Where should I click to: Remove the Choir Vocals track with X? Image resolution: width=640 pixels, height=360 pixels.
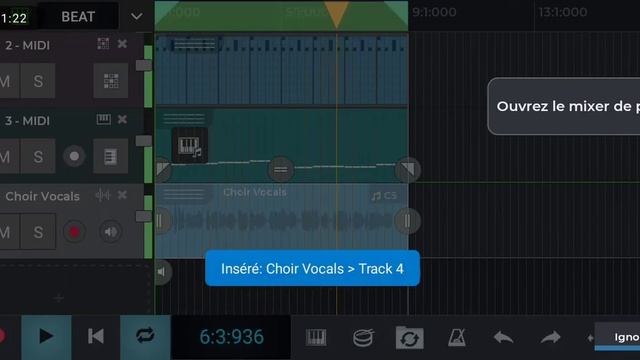[122, 195]
